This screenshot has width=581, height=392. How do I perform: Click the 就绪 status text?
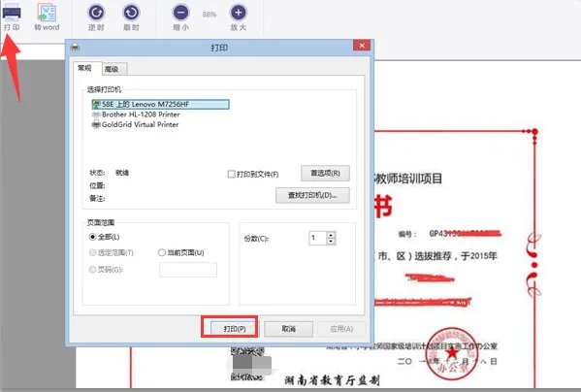point(122,173)
